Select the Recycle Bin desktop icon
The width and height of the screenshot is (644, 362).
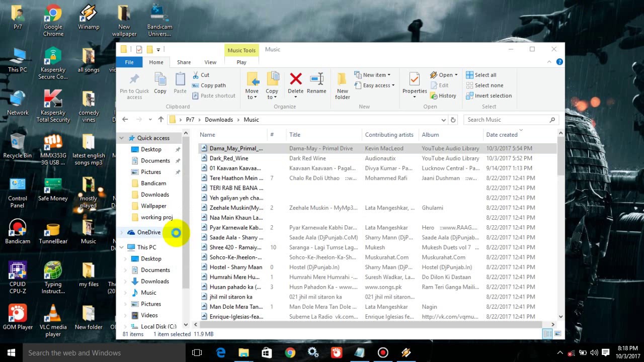pyautogui.click(x=18, y=146)
